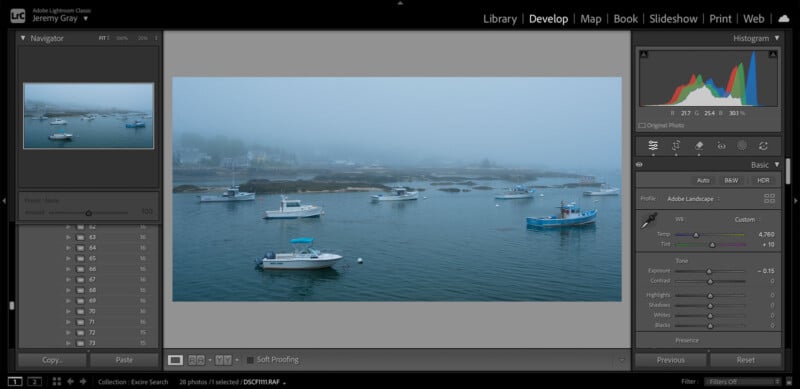Screen dimensions: 800x389
Task: Enable the Soft Proofing checkbox
Action: [x=250, y=360]
